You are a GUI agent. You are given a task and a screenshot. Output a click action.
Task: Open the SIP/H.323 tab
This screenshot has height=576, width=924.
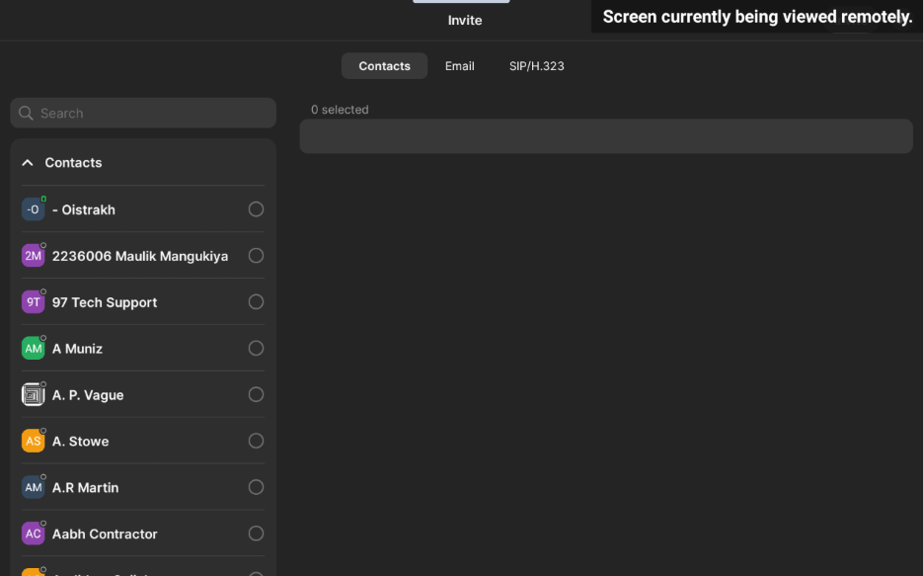(536, 66)
